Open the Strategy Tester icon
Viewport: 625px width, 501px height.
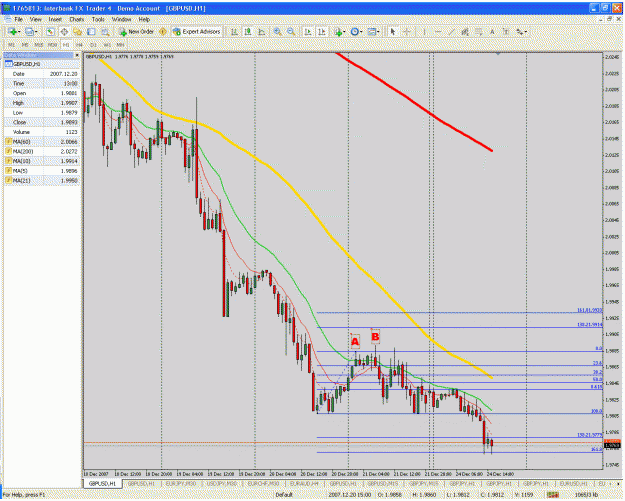pos(105,32)
